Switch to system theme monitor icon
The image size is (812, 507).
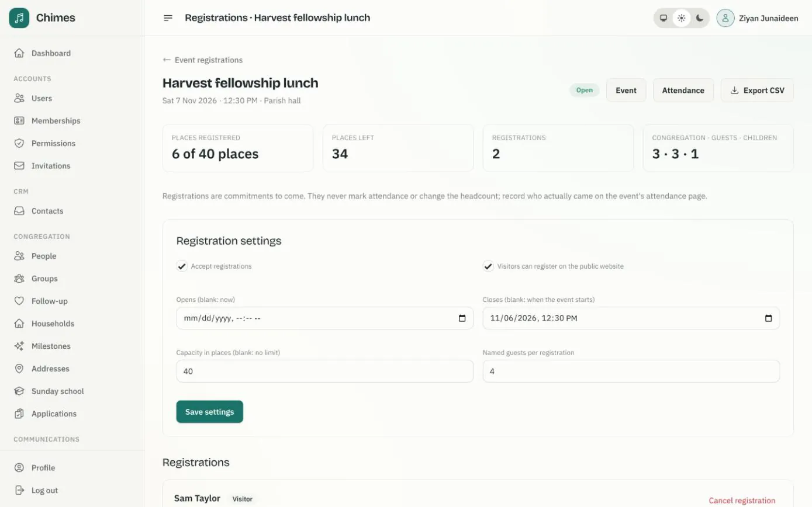click(664, 18)
